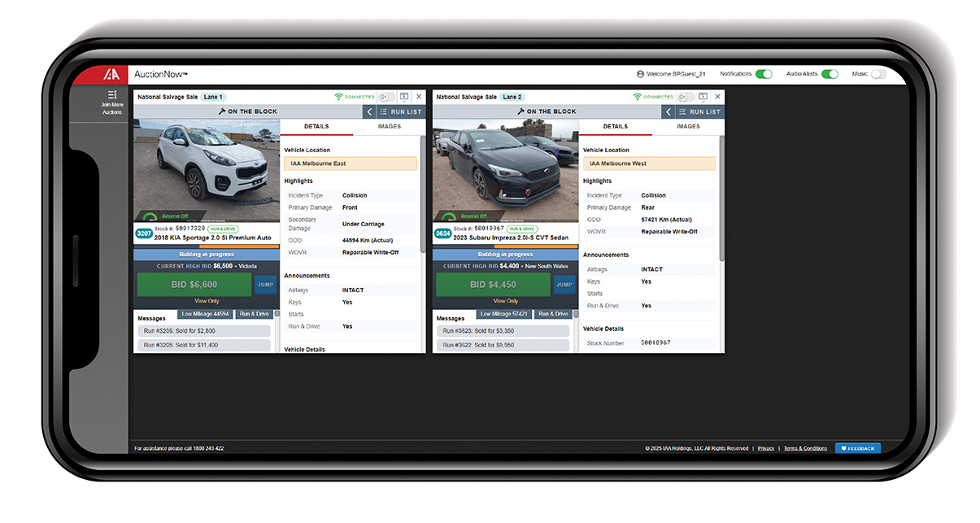Image resolution: width=980 pixels, height=523 pixels.
Task: Switch to Images tab in Lane 1
Action: tap(389, 127)
